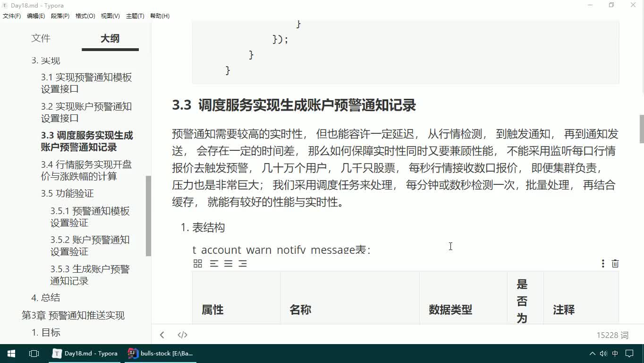
Task: Align table column right
Action: point(243,264)
